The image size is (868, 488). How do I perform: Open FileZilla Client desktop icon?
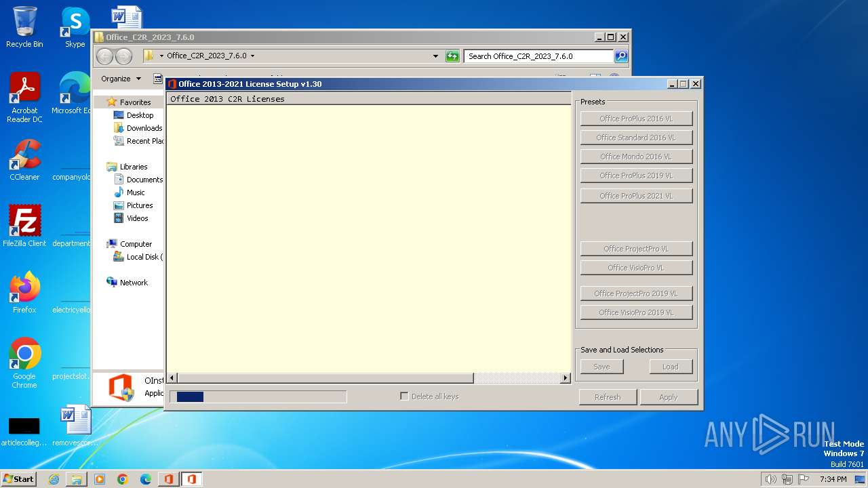[x=24, y=226]
